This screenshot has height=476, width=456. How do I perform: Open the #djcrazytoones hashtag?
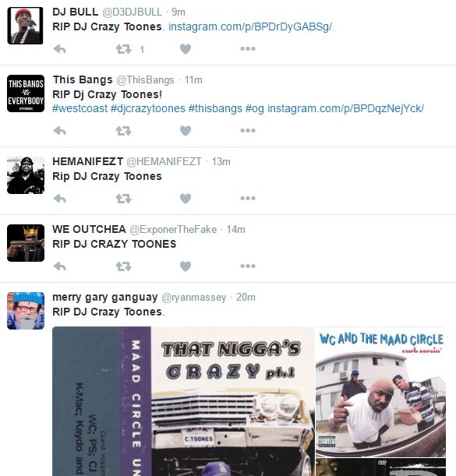[148, 108]
